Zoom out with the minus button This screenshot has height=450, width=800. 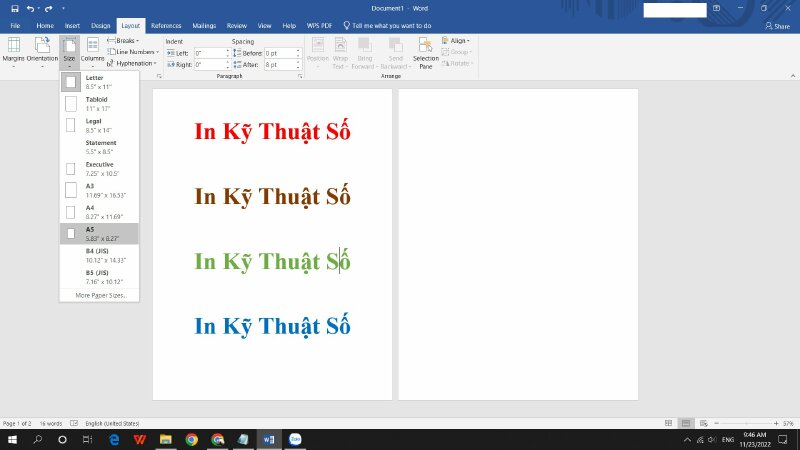[x=716, y=423]
